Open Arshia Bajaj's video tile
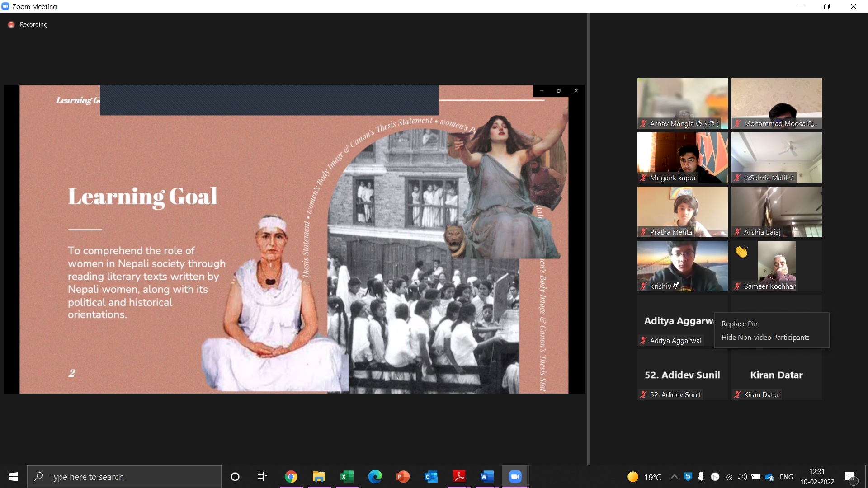This screenshot has height=488, width=868. [776, 212]
